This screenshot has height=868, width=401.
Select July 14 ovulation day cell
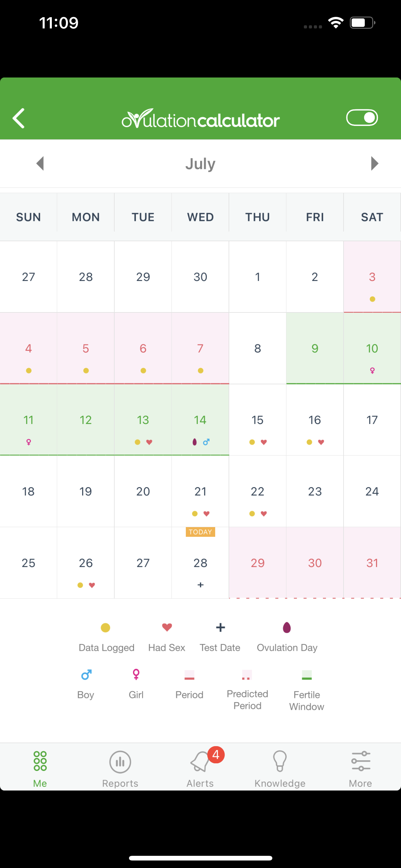point(200,420)
